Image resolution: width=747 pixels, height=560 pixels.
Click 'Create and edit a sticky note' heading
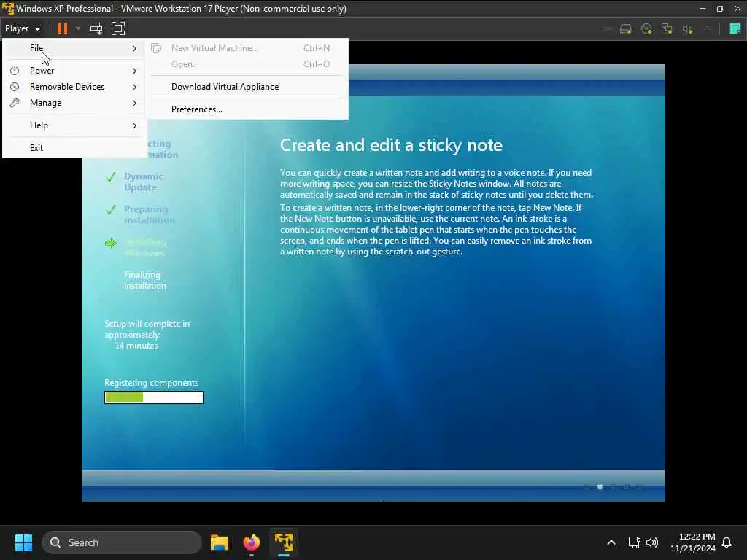coord(391,145)
